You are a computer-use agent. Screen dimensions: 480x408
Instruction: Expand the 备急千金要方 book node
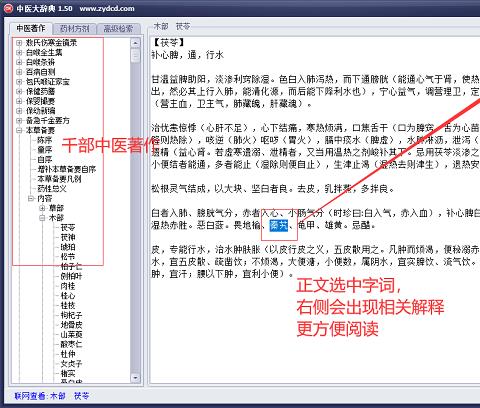pos(19,120)
